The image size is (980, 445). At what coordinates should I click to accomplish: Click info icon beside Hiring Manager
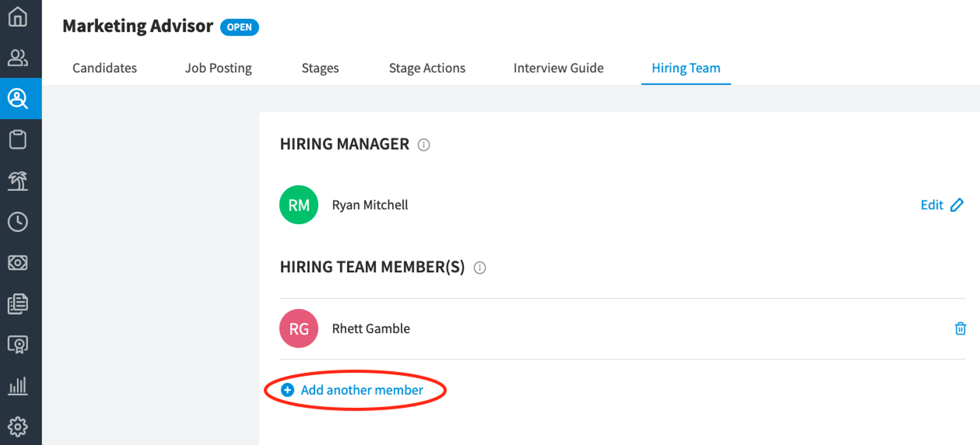[x=423, y=145]
